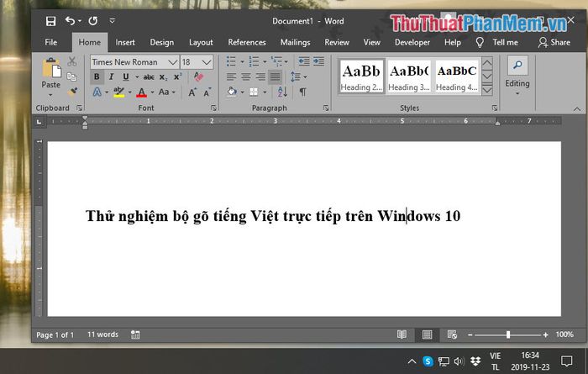
Task: Switch to the Design tab
Action: (x=161, y=42)
